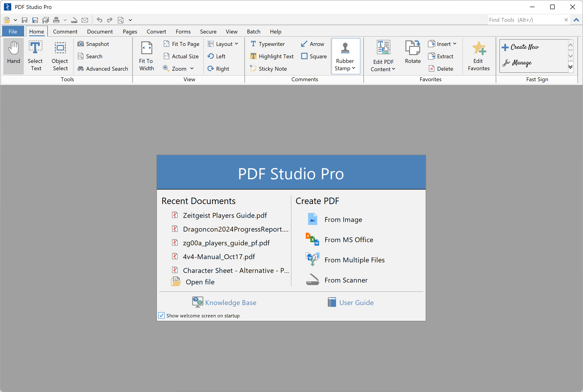This screenshot has height=392, width=583.
Task: Expand the Insert pages dropdown
Action: pyautogui.click(x=455, y=44)
